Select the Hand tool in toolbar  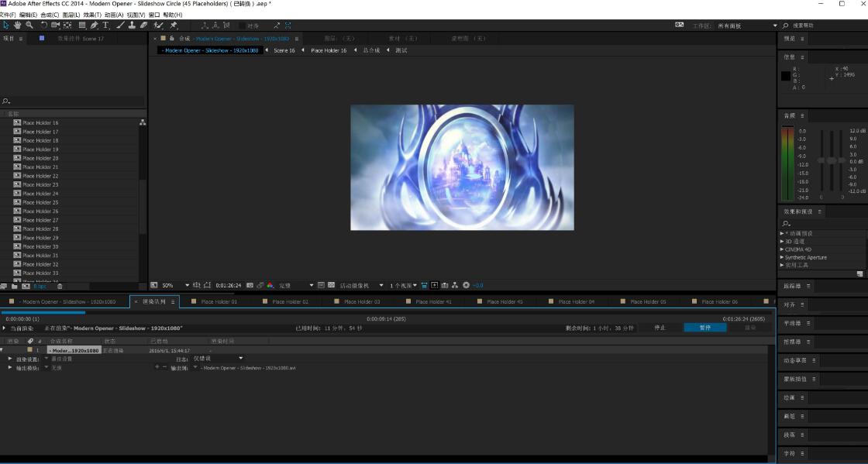pyautogui.click(x=18, y=26)
